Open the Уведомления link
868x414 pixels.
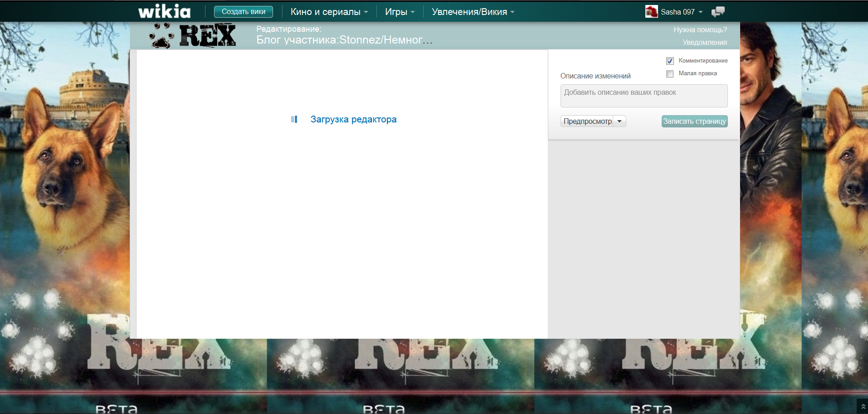coord(705,43)
